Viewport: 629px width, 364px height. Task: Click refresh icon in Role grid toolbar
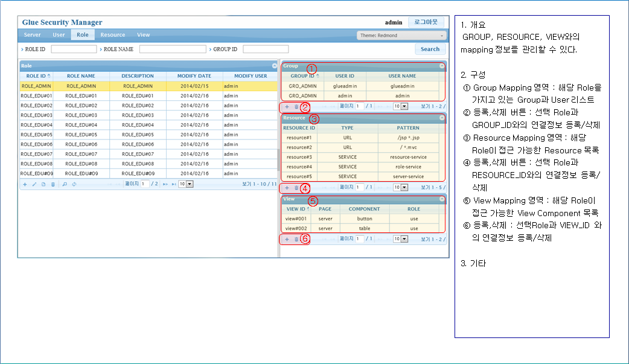click(74, 184)
